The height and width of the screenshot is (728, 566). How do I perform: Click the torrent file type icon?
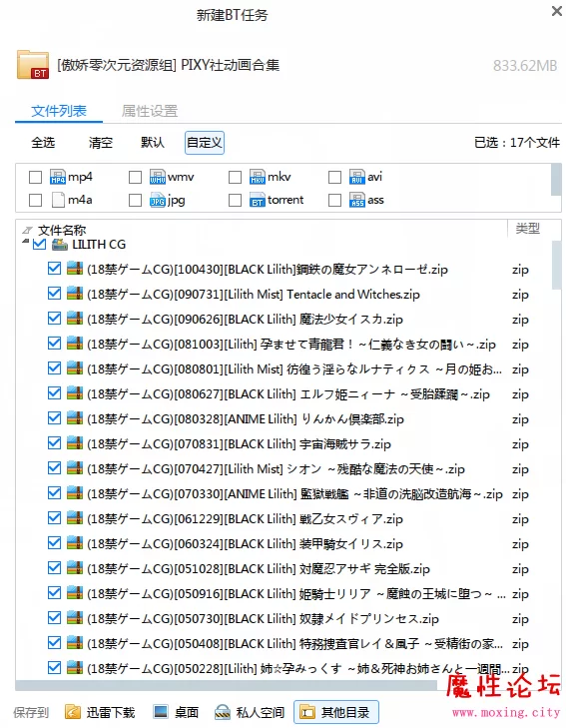pos(257,201)
